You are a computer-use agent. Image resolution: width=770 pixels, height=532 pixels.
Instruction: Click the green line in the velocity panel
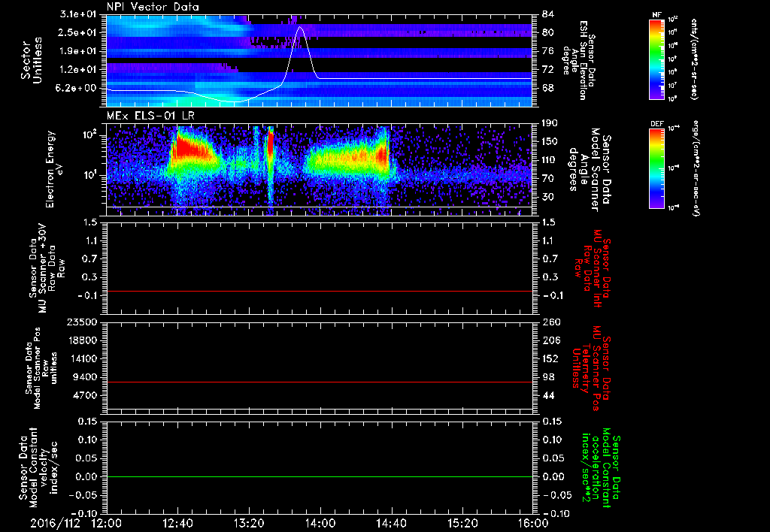click(x=319, y=476)
